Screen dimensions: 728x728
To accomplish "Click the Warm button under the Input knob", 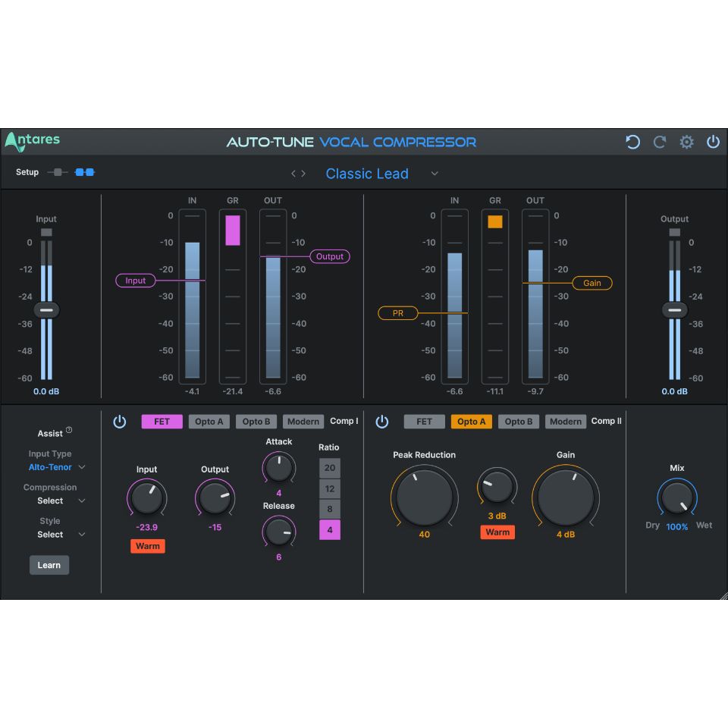I will click(x=147, y=546).
